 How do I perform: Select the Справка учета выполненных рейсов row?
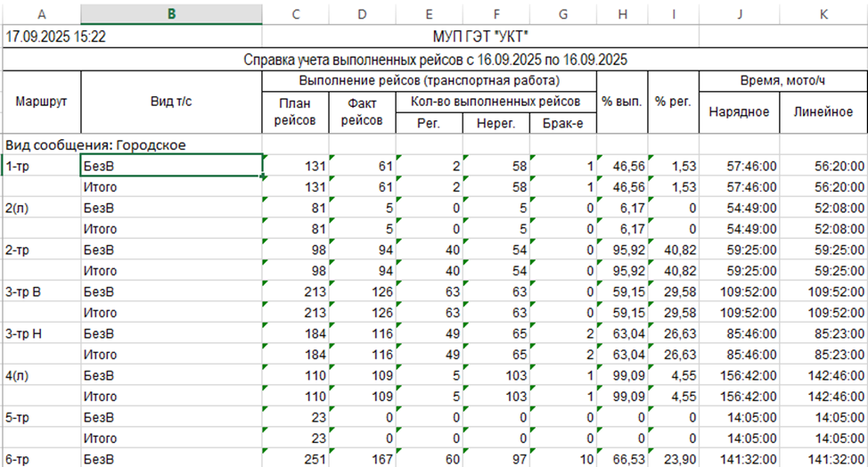tap(436, 61)
